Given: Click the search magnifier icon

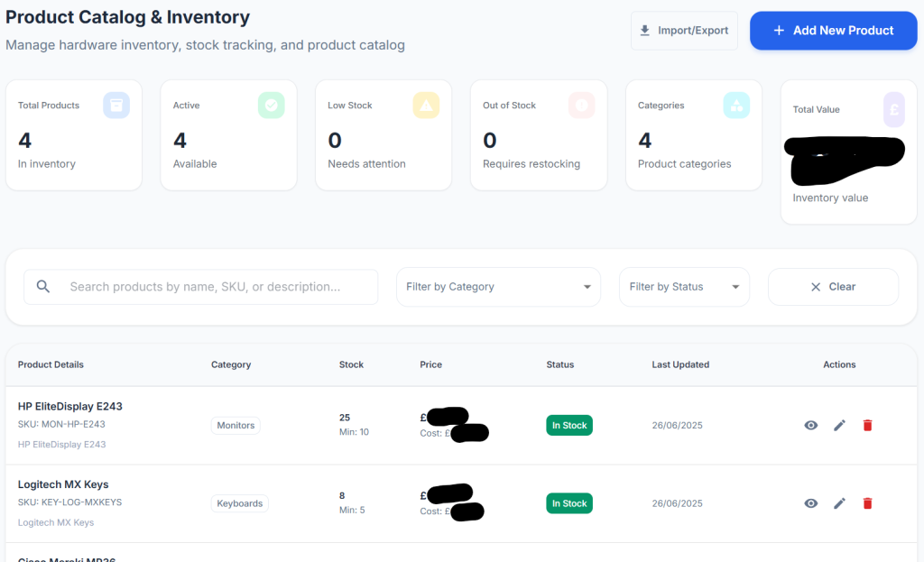Looking at the screenshot, I should pos(43,287).
